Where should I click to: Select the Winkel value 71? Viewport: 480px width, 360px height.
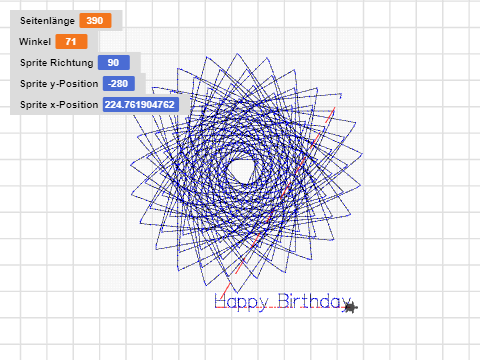coord(71,42)
